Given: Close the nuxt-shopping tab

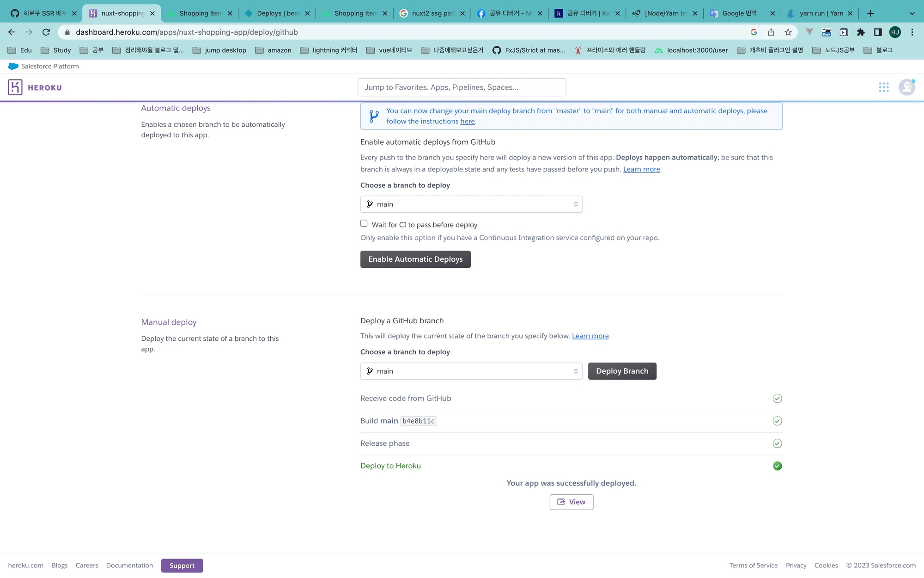Looking at the screenshot, I should [152, 13].
